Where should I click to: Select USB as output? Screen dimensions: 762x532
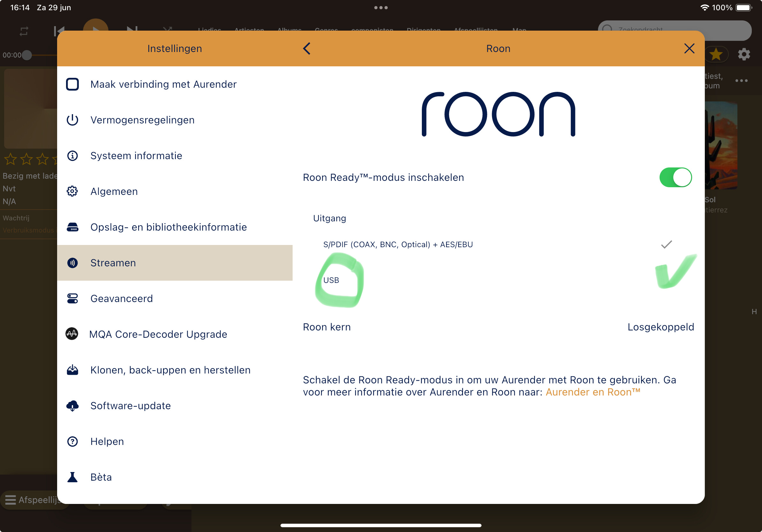[x=498, y=280]
